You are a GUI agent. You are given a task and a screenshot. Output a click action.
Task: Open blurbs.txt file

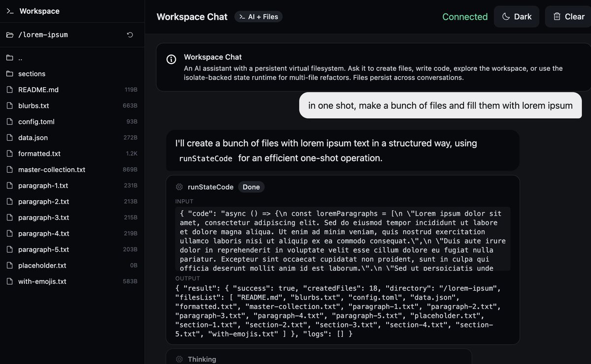click(72, 106)
